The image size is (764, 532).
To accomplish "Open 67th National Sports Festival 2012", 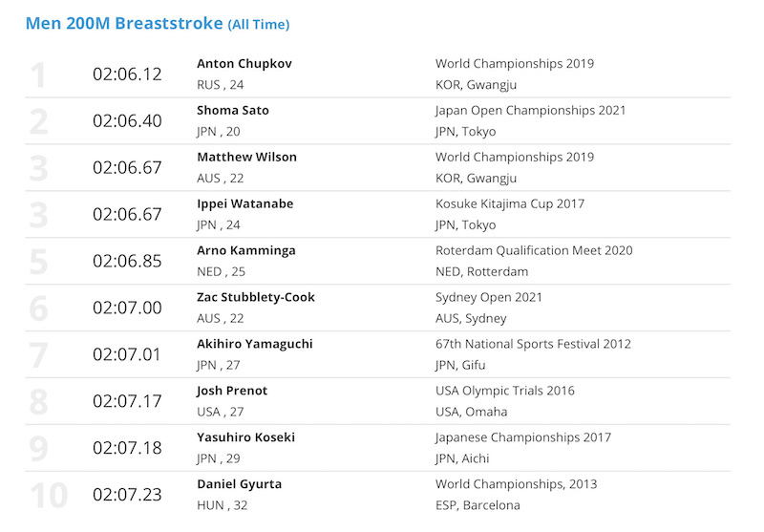I will [533, 345].
